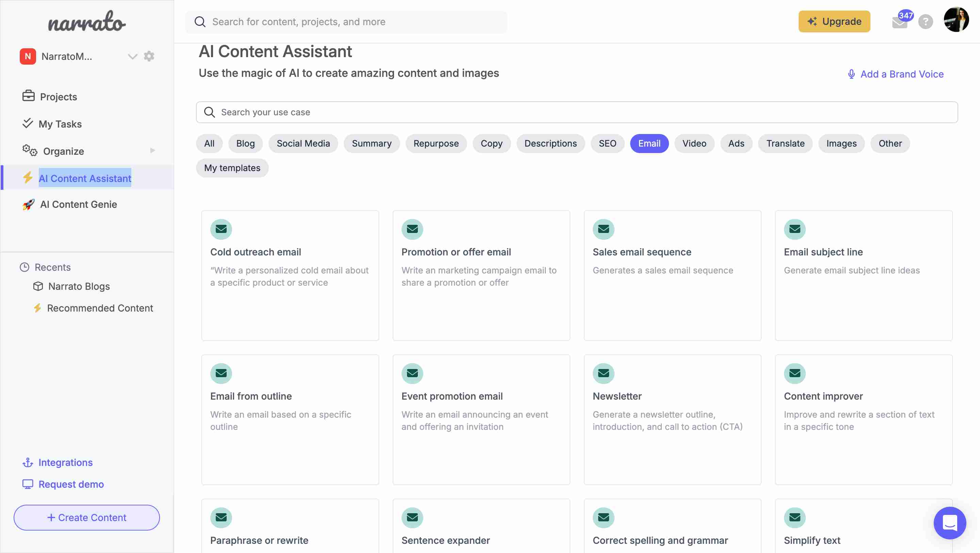This screenshot has height=553, width=980.
Task: Open the Cold outreach email template title
Action: [x=256, y=252]
